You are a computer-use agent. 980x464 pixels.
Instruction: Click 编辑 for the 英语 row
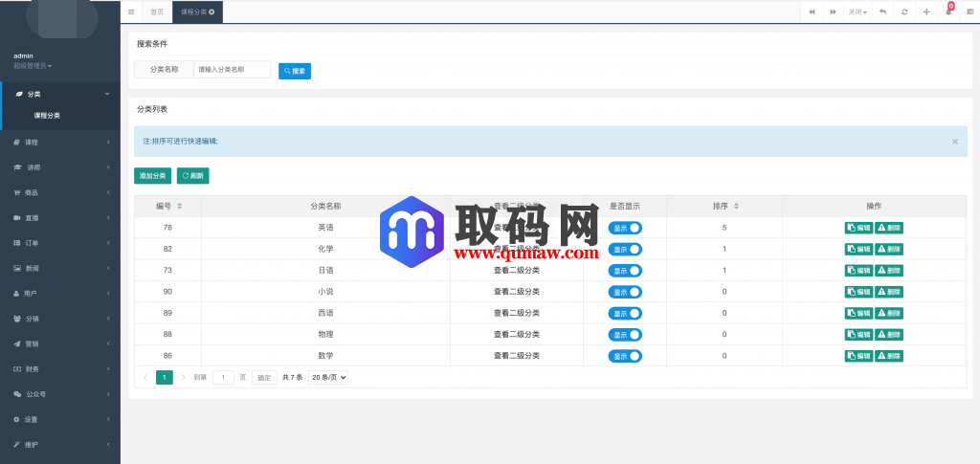858,228
